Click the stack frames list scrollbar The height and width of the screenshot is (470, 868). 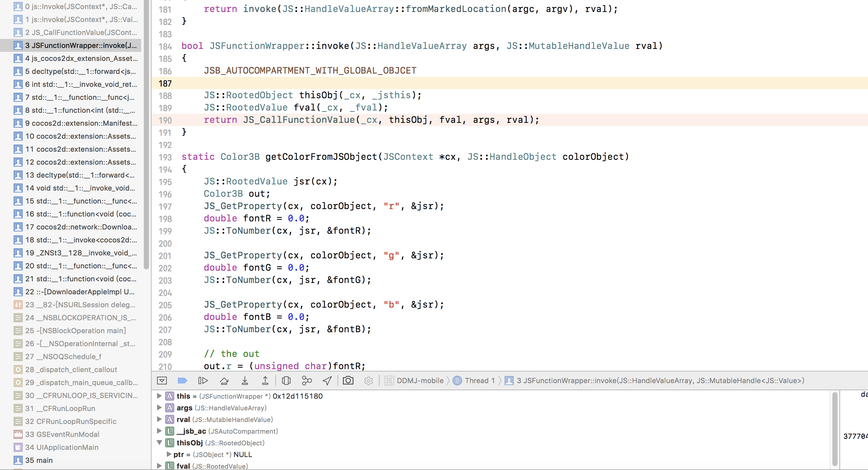[x=146, y=135]
